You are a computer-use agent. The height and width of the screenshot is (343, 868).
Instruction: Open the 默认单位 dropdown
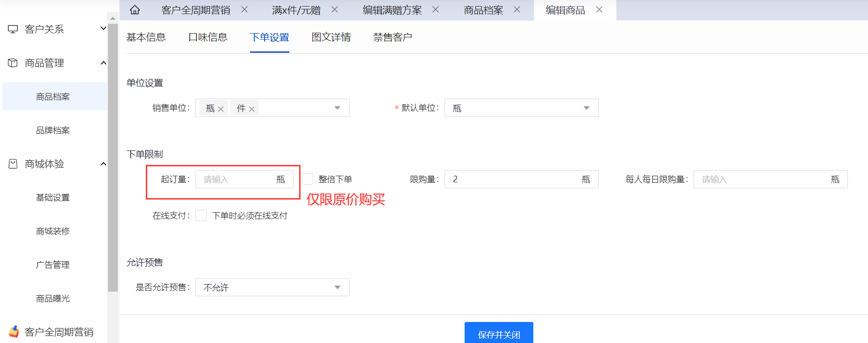[521, 108]
